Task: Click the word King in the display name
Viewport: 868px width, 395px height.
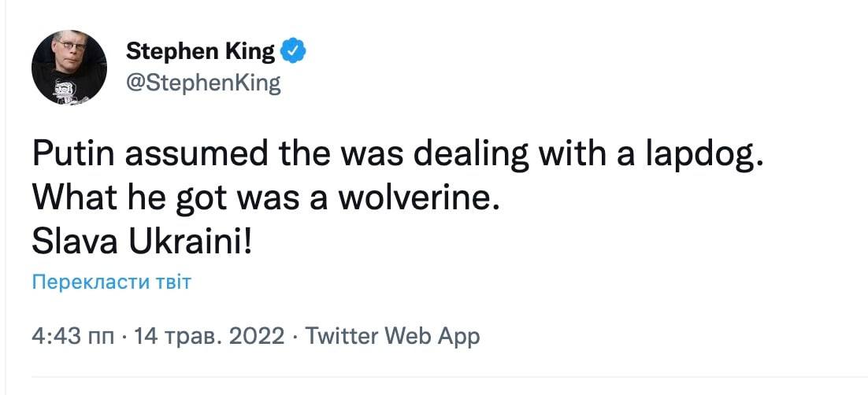Action: 249,53
